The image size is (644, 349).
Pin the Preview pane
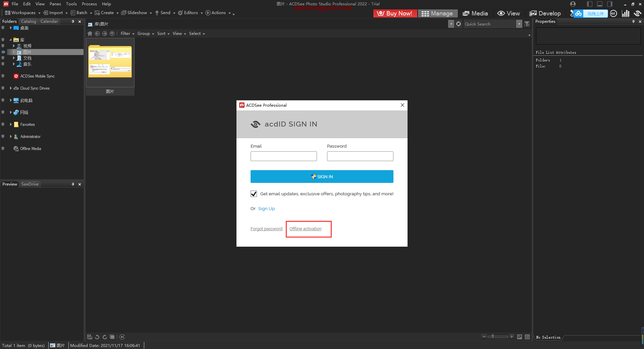(x=73, y=184)
